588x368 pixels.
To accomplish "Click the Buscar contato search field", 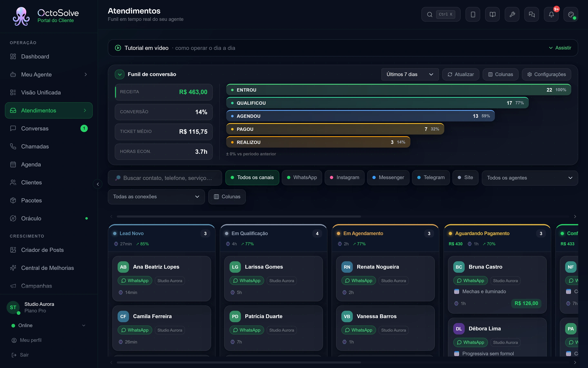I will coord(165,178).
